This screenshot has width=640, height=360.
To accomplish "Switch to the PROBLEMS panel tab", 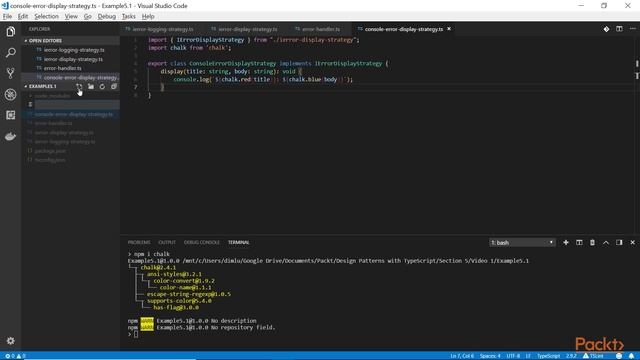I will [x=139, y=242].
